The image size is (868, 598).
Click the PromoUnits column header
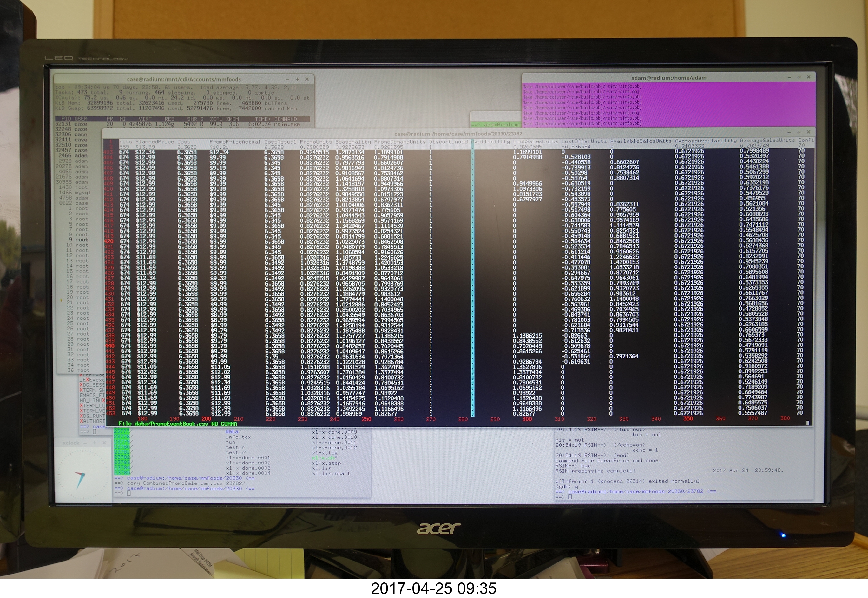point(316,142)
